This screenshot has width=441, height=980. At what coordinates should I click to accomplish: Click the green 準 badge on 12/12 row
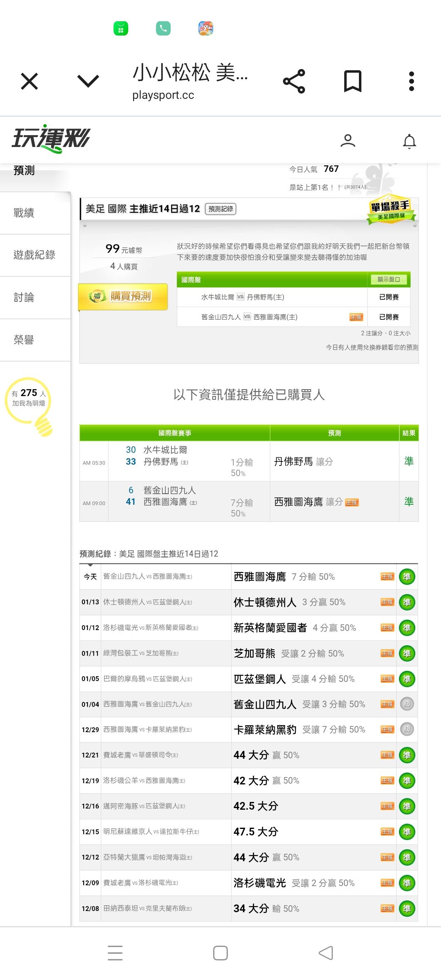coord(407,857)
